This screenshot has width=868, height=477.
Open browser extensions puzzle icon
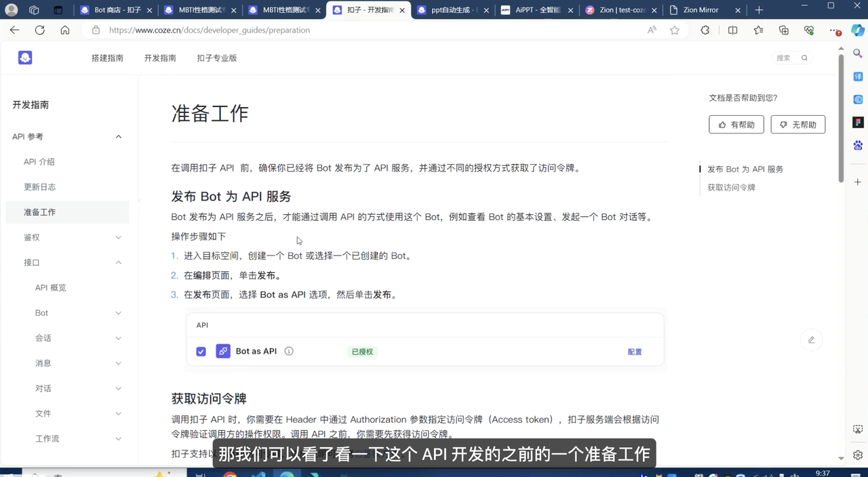705,30
